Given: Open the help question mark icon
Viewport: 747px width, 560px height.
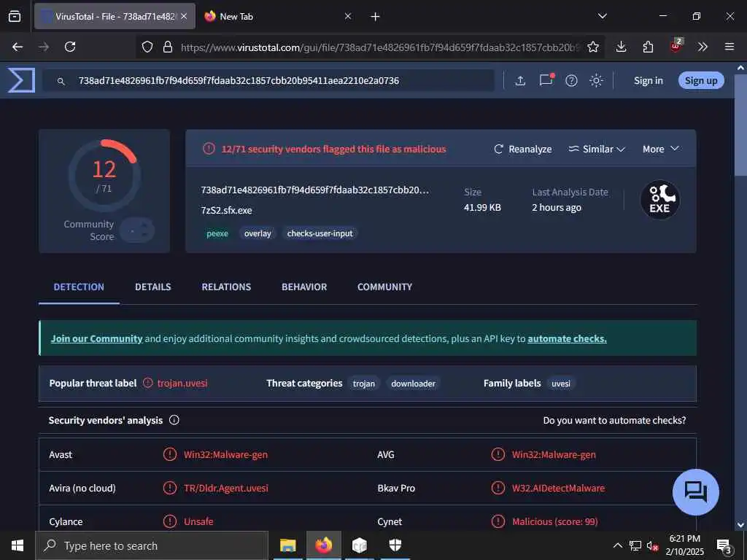Looking at the screenshot, I should (571, 81).
